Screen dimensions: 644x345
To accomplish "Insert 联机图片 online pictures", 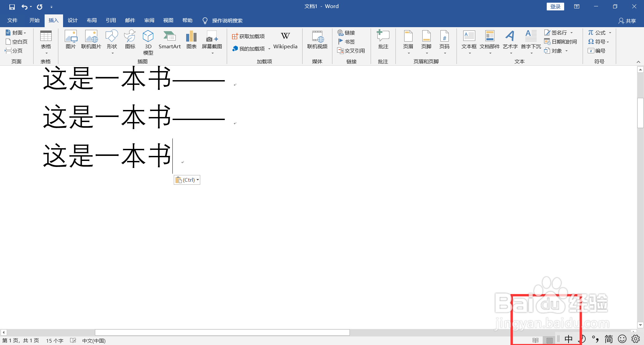I will (x=91, y=40).
